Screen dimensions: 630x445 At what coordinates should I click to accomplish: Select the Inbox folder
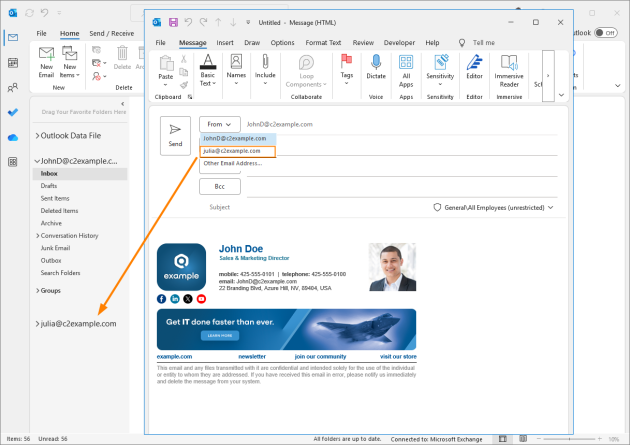point(80,174)
